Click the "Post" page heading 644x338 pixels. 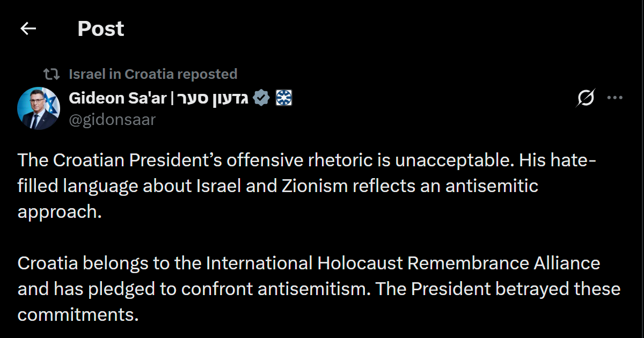point(100,28)
